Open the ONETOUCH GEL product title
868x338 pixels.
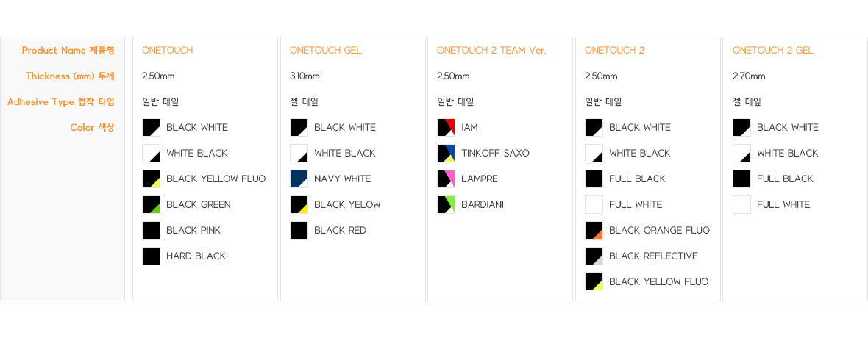(x=325, y=51)
